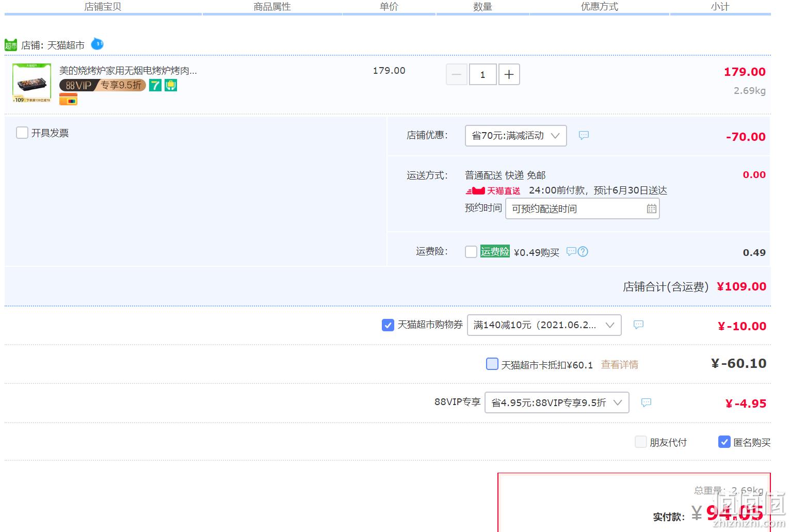The image size is (790, 532).
Task: Click the 单价 column header
Action: click(x=389, y=7)
